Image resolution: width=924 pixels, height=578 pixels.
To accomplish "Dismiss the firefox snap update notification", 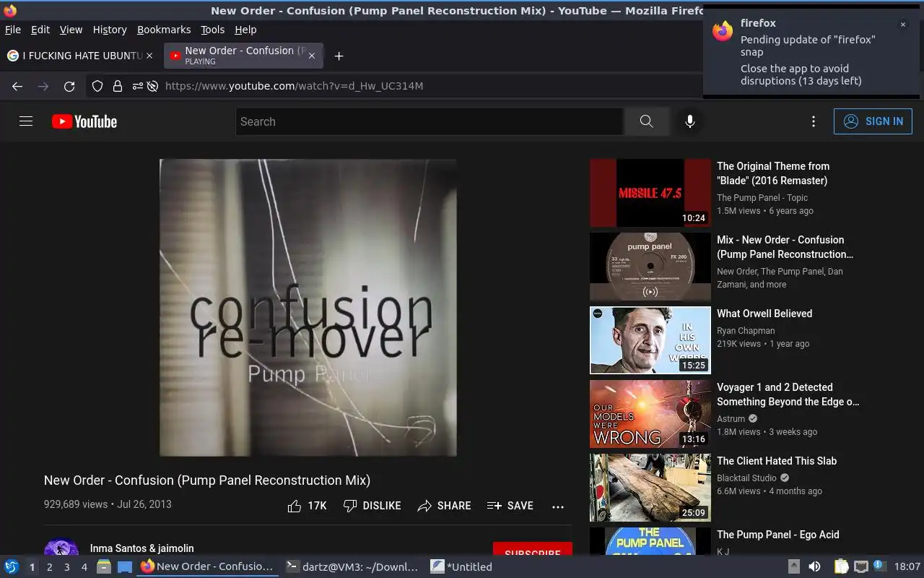I will [x=902, y=25].
